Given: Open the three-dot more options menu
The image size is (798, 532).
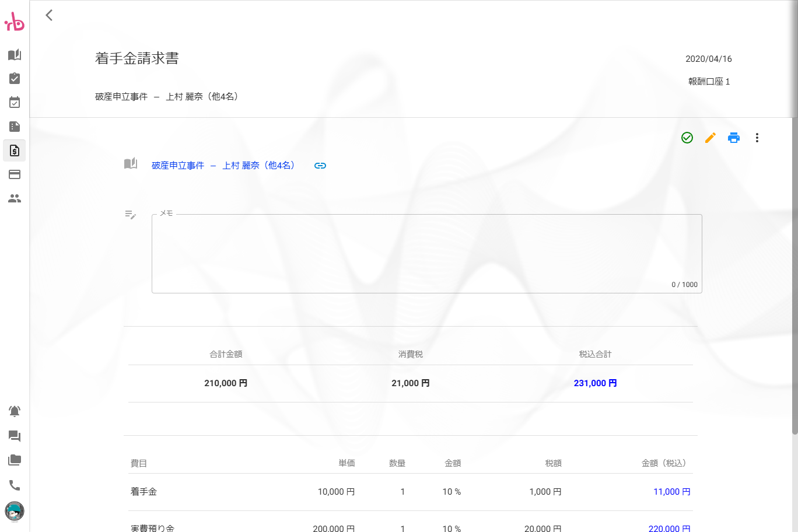Looking at the screenshot, I should [757, 138].
